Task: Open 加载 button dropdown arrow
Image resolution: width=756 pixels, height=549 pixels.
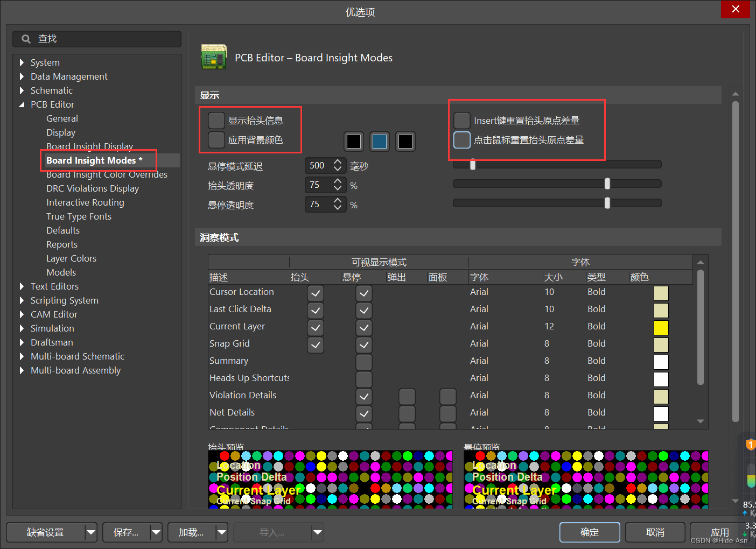Action: [x=222, y=532]
